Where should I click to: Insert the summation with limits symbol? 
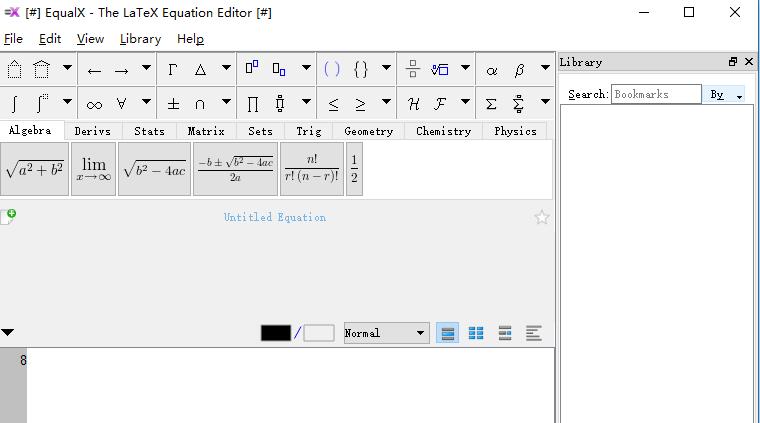[518, 104]
